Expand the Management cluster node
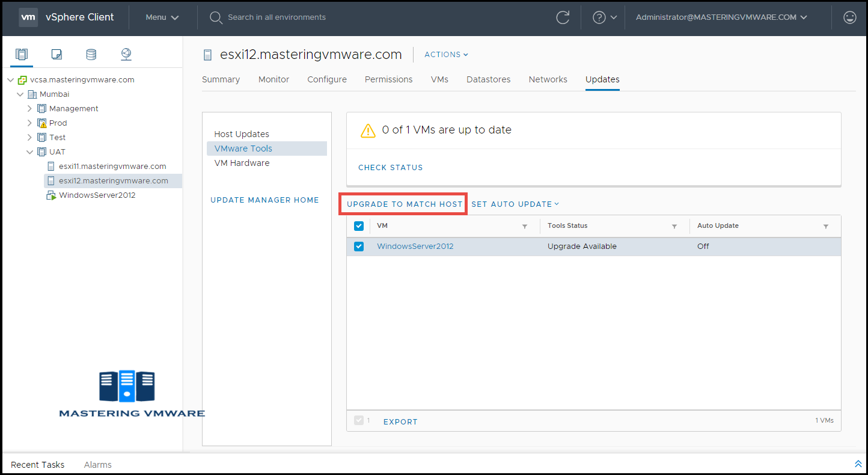868x475 pixels. coord(30,109)
